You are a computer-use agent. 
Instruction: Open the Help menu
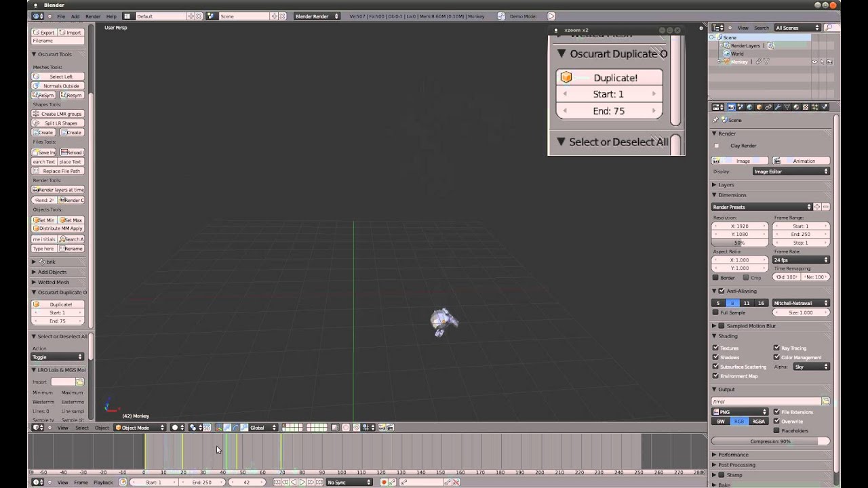tap(111, 16)
